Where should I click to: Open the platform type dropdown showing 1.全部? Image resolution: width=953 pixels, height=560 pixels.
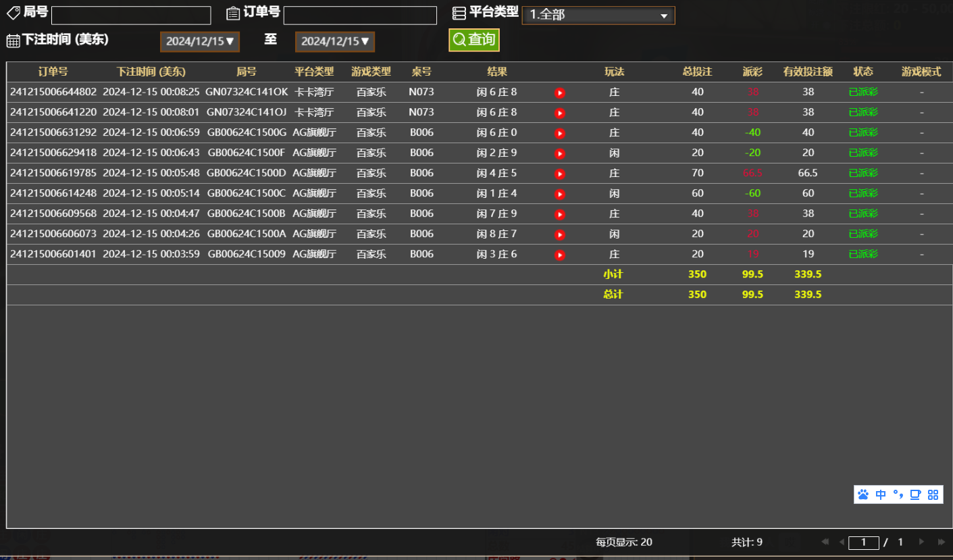click(597, 15)
